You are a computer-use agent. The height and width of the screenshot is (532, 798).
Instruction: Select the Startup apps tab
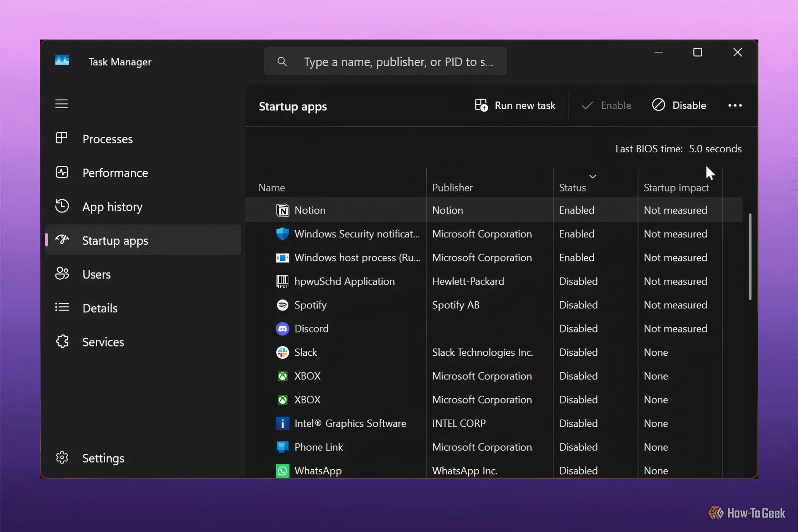143,240
